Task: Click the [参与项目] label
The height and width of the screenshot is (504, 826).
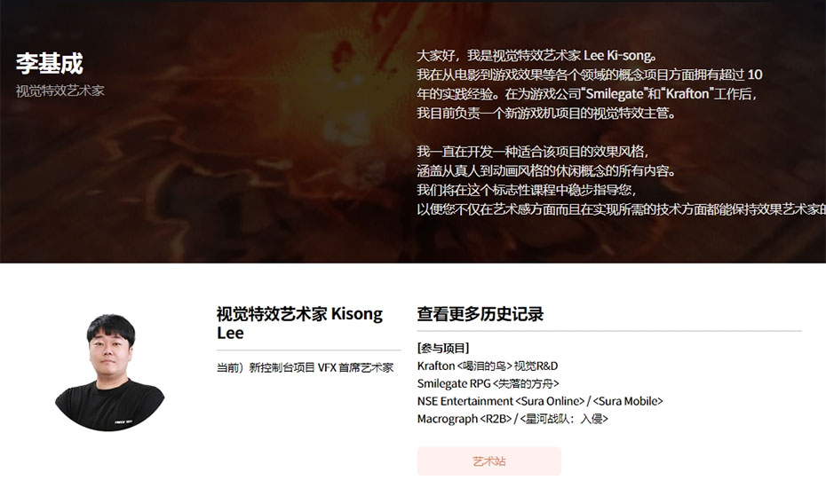Action: pos(443,349)
